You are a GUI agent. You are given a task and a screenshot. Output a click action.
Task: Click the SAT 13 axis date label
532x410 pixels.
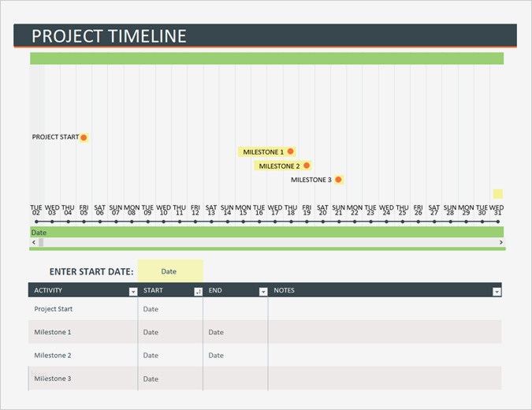(x=211, y=210)
